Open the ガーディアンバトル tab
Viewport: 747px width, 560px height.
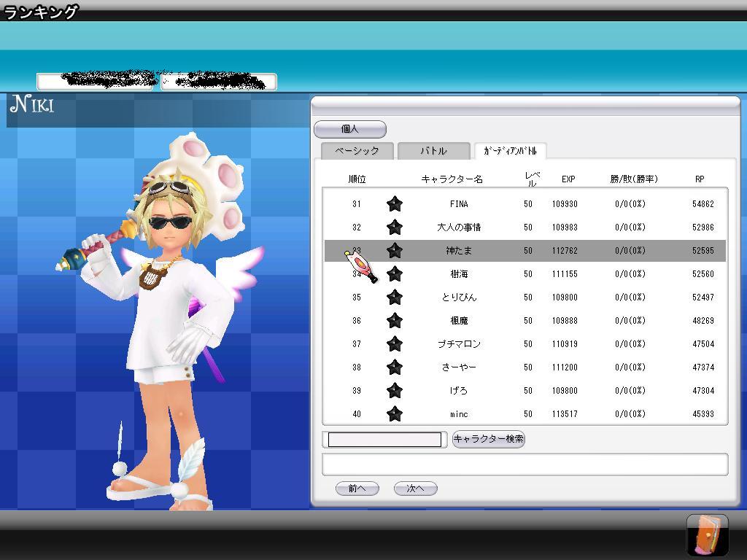pos(510,151)
